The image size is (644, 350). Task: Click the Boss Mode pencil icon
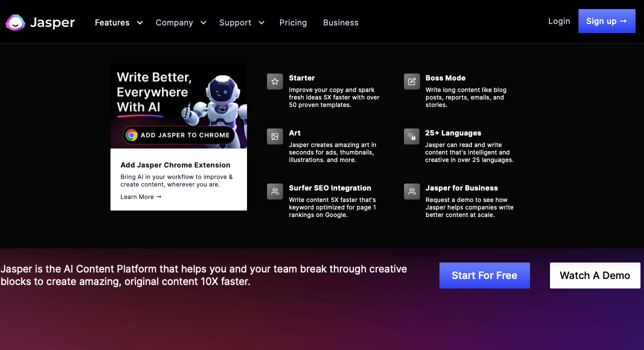[412, 81]
